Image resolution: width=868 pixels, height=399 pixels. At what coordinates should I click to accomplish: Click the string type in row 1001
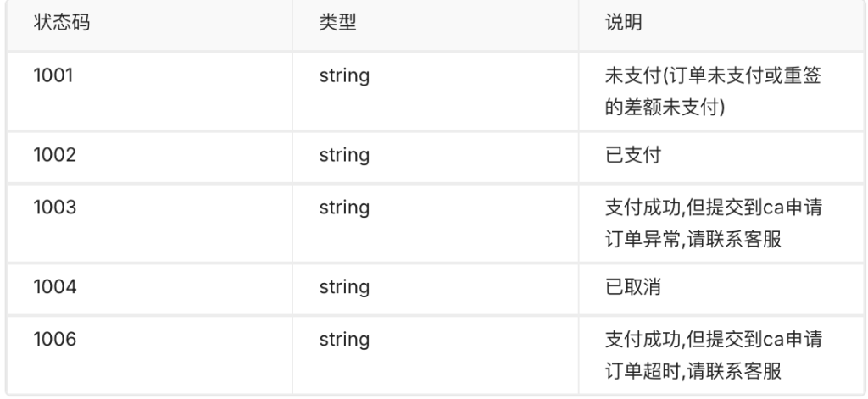[343, 75]
